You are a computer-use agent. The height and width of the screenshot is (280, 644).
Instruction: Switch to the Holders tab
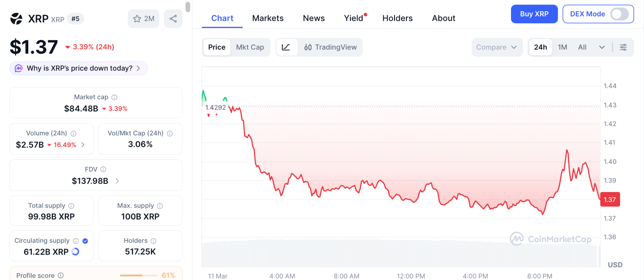click(397, 18)
